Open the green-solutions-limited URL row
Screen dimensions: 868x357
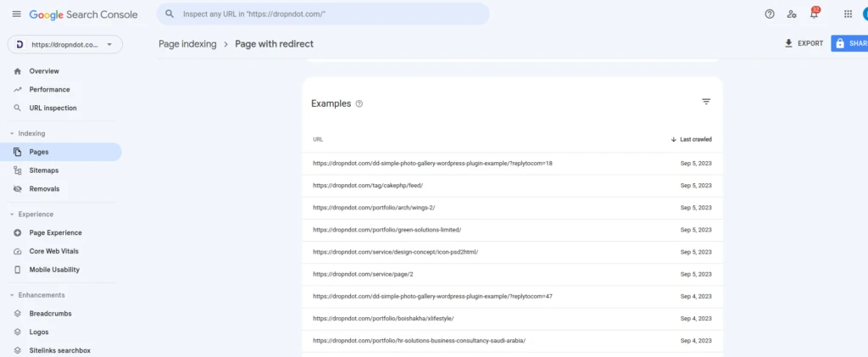pos(512,230)
